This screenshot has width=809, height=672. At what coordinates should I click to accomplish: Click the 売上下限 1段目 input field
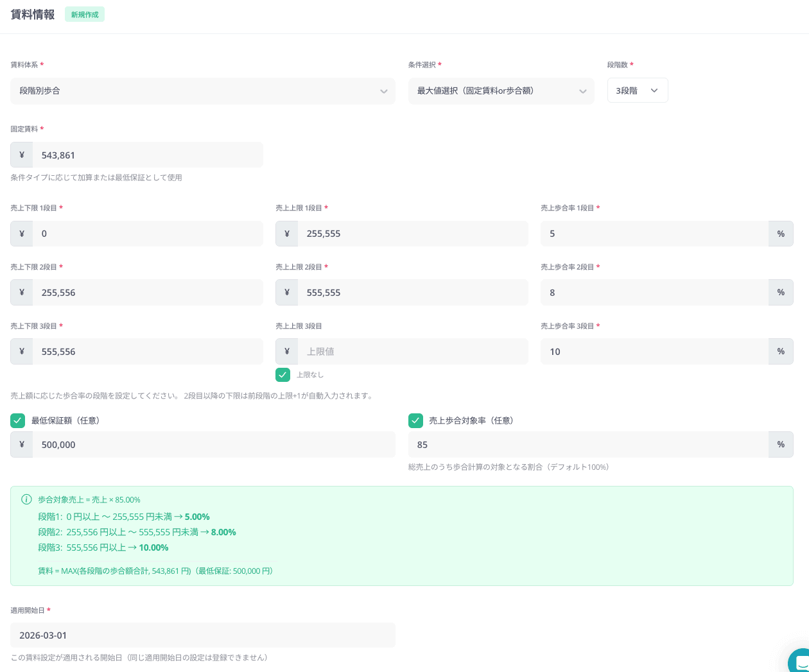point(148,234)
